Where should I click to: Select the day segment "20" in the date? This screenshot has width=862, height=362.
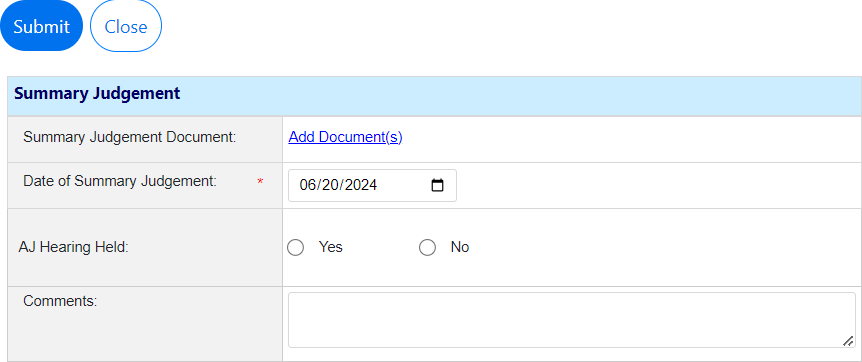[x=329, y=185]
